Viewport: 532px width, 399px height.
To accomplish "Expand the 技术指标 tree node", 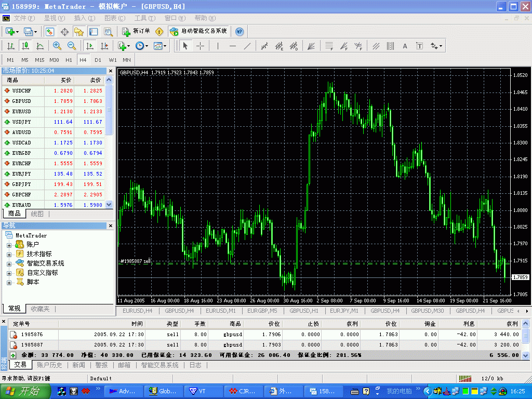I will coord(9,254).
